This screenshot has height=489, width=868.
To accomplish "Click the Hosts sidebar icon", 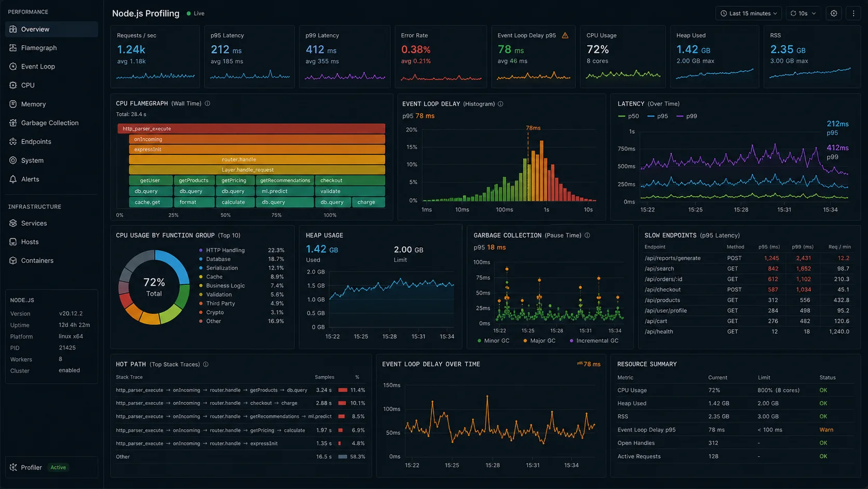I will 13,242.
